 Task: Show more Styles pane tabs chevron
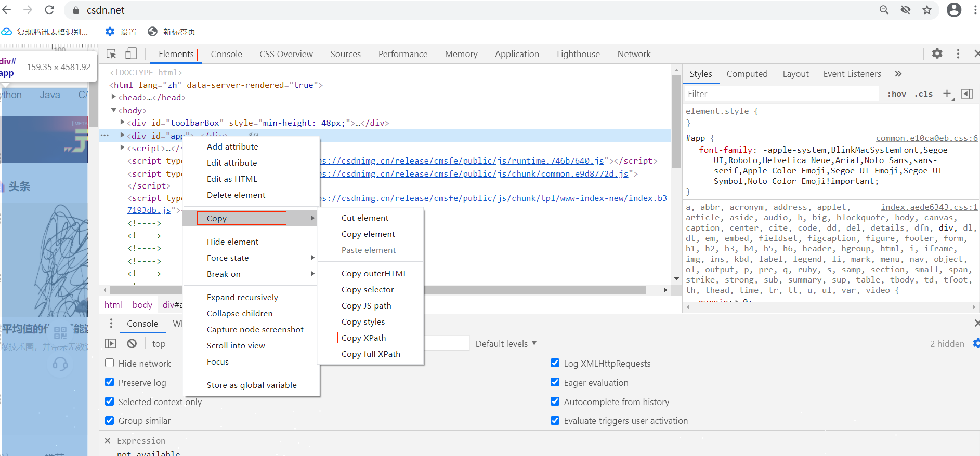coord(898,74)
